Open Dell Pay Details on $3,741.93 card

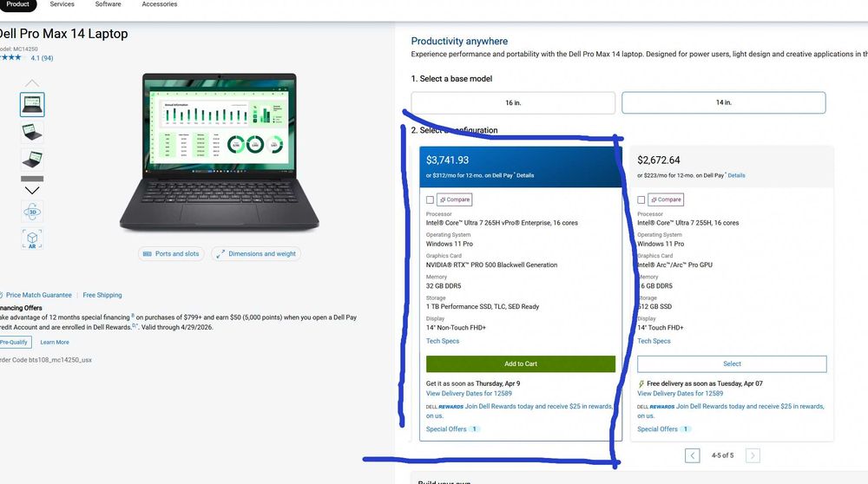coord(525,175)
